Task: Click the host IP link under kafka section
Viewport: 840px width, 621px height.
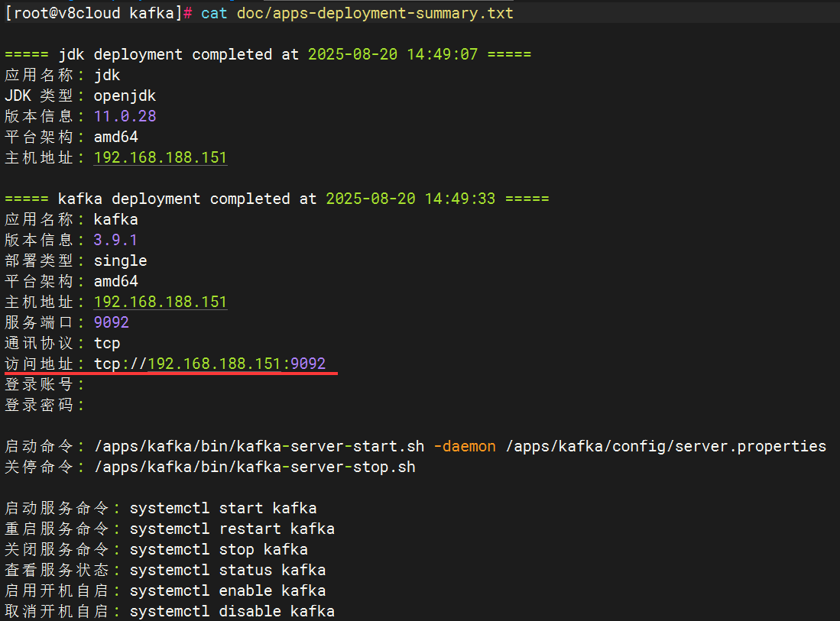Action: tap(160, 302)
